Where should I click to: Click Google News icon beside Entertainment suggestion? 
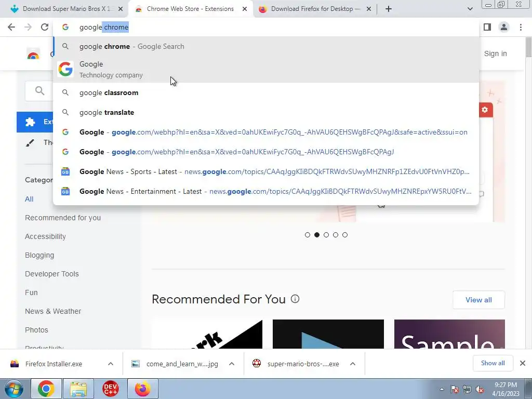[x=65, y=191]
